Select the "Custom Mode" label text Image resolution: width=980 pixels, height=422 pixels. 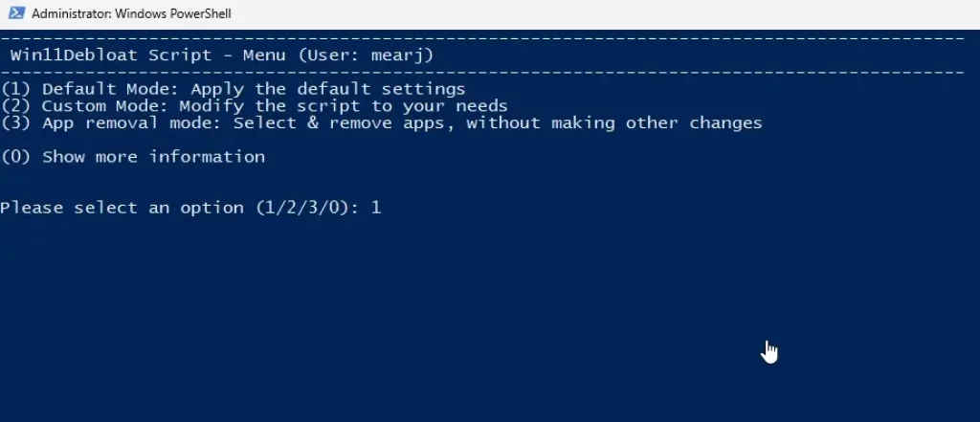(94, 106)
